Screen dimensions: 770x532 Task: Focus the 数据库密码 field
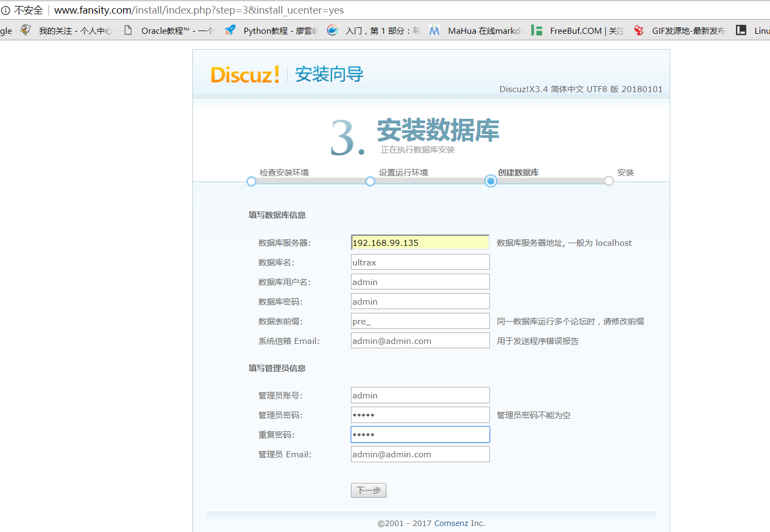point(420,301)
